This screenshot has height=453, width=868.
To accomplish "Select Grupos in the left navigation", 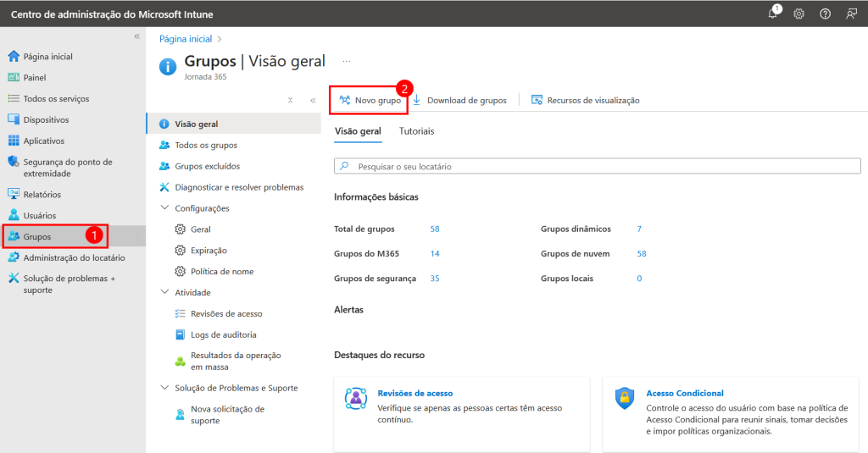I will (x=73, y=236).
